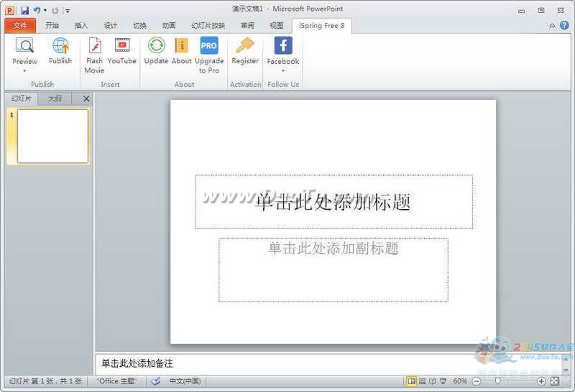575x392 pixels.
Task: Switch to the 切换 ribbon tab
Action: (139, 25)
